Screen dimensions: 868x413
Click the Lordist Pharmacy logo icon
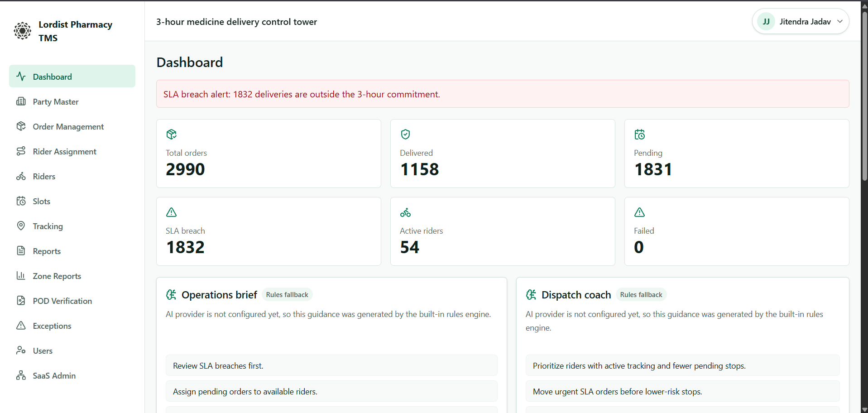pos(22,31)
